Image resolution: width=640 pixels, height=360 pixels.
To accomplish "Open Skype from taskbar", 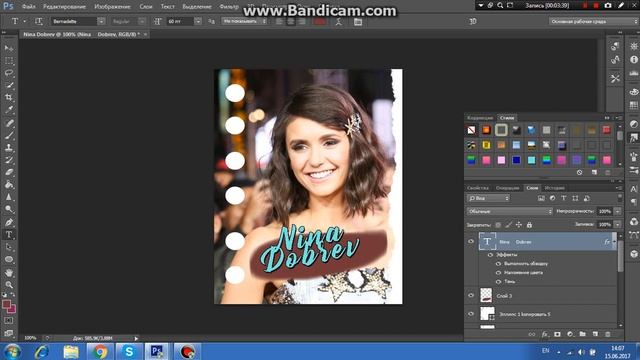I will tap(129, 351).
